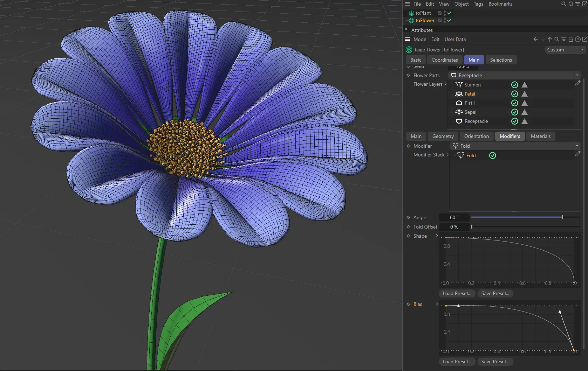Select the eyedropper icon beside the parts list

[x=578, y=83]
